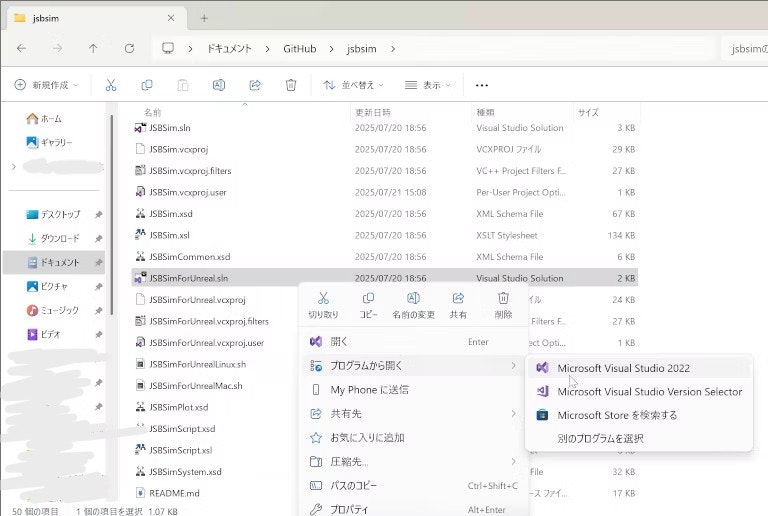Click the PC monitor icon in address bar
The width and height of the screenshot is (768, 516).
[x=168, y=48]
